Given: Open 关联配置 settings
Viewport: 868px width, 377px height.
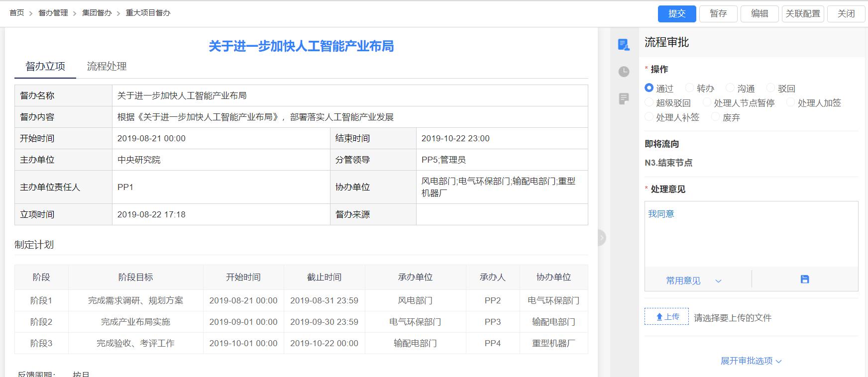Looking at the screenshot, I should tap(802, 13).
